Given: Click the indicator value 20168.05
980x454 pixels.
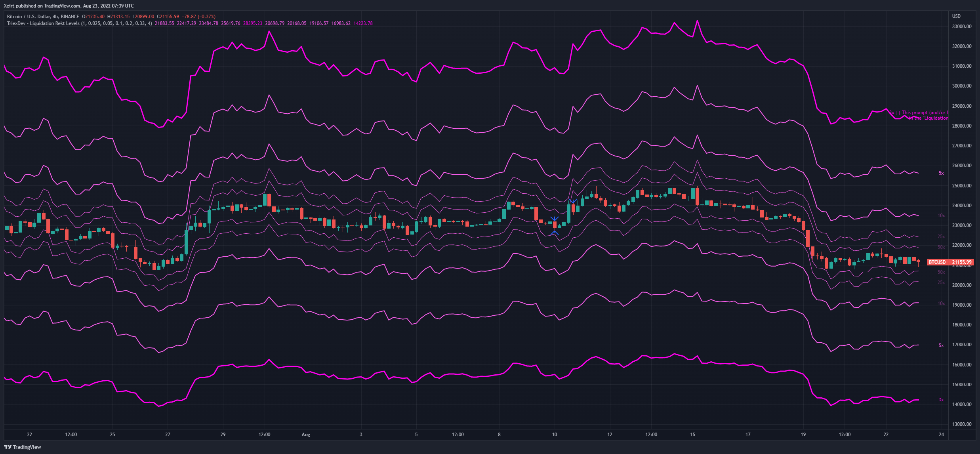Looking at the screenshot, I should click(x=297, y=23).
